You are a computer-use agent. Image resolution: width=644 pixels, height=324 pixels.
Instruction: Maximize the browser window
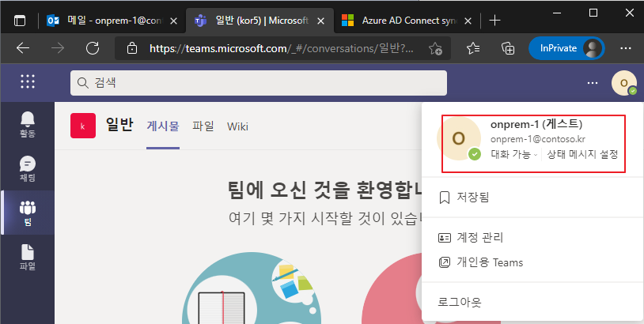(x=593, y=13)
